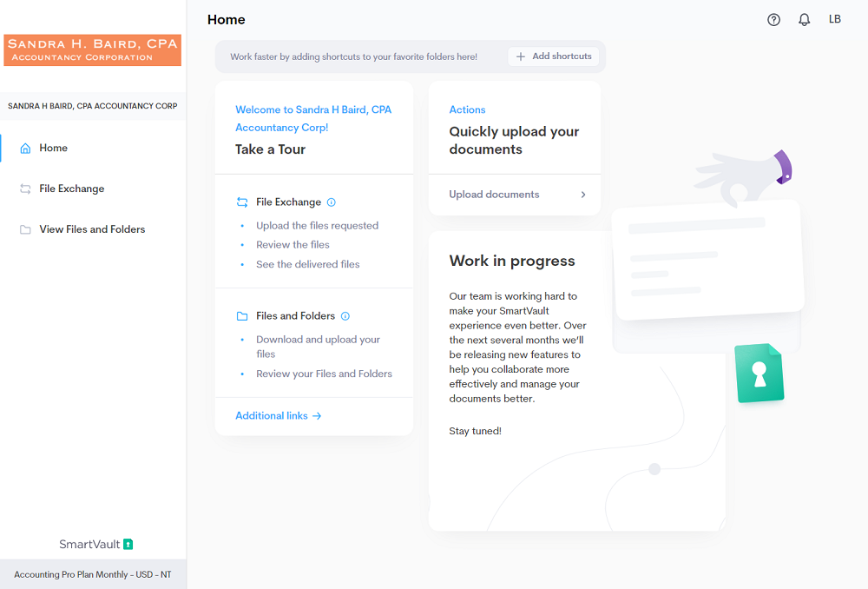
Task: Click Take a Tour heading
Action: point(270,149)
